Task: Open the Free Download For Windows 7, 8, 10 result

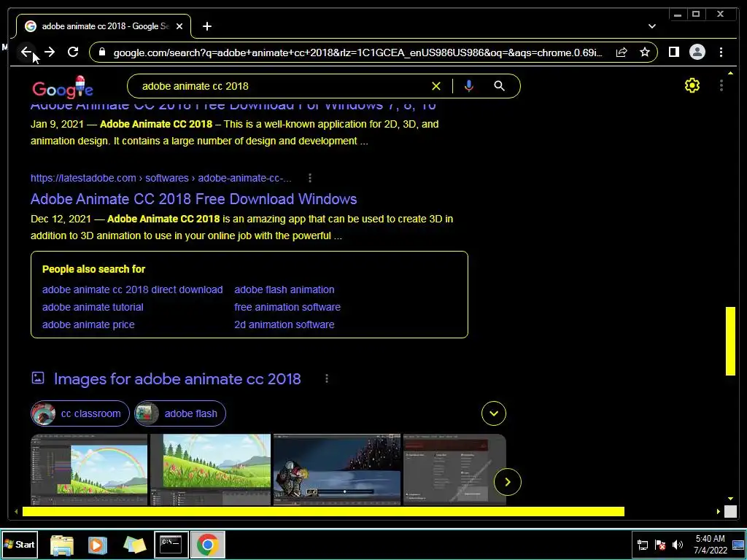Action: tap(233, 105)
